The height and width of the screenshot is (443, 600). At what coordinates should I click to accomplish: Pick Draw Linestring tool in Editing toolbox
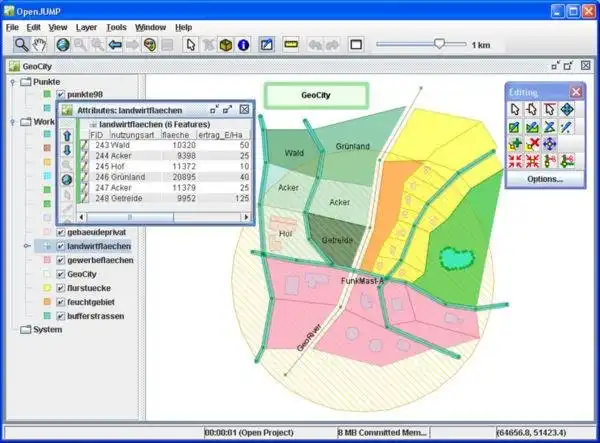(x=549, y=127)
